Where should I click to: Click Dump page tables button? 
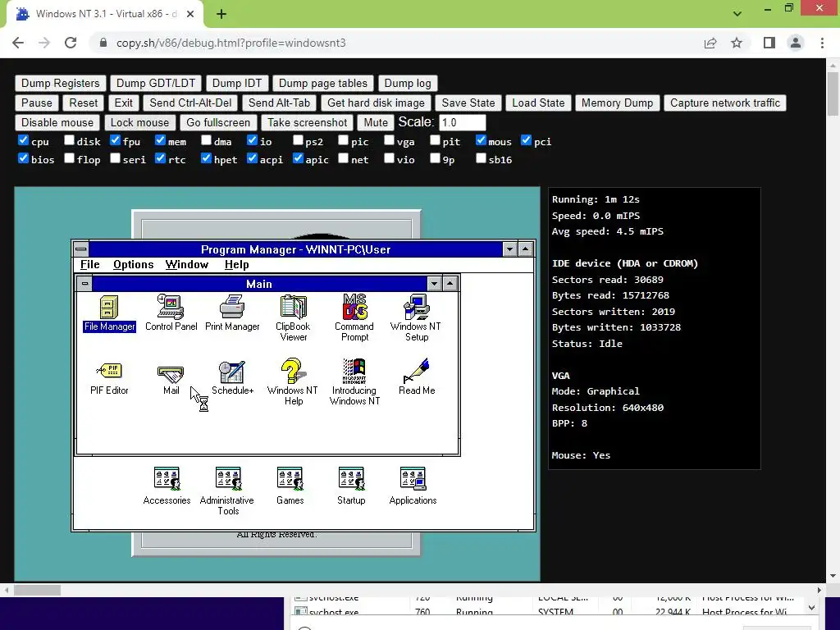tap(323, 83)
